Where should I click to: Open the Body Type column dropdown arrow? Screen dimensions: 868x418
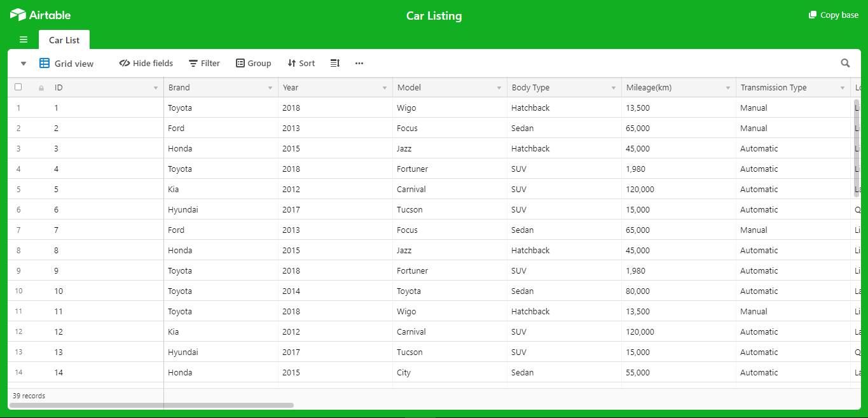(x=614, y=88)
